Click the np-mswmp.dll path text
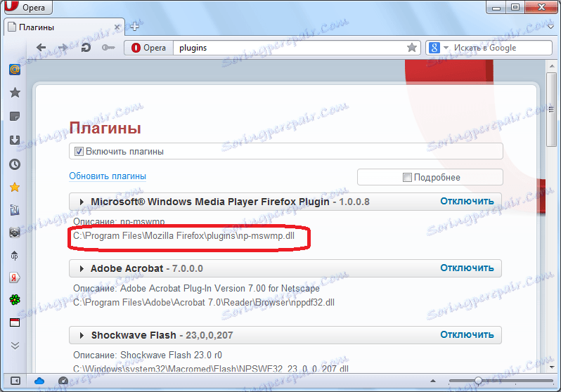This screenshot has width=561, height=392. 184,236
